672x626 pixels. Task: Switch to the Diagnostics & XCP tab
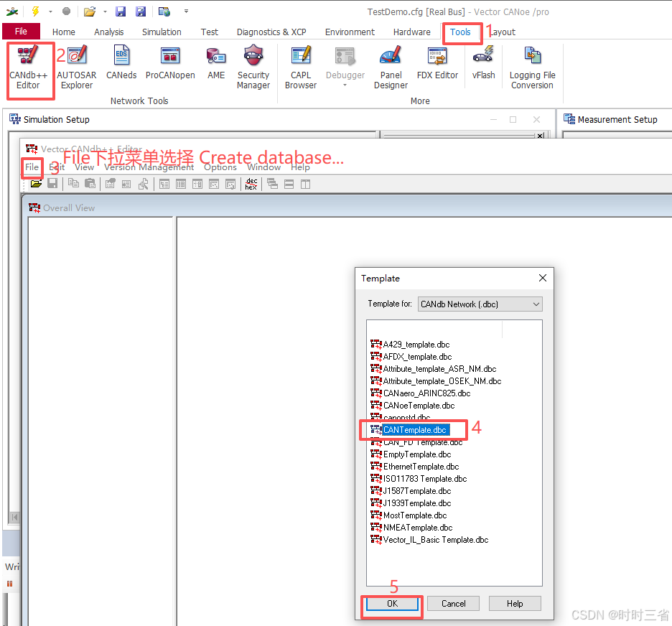[271, 32]
